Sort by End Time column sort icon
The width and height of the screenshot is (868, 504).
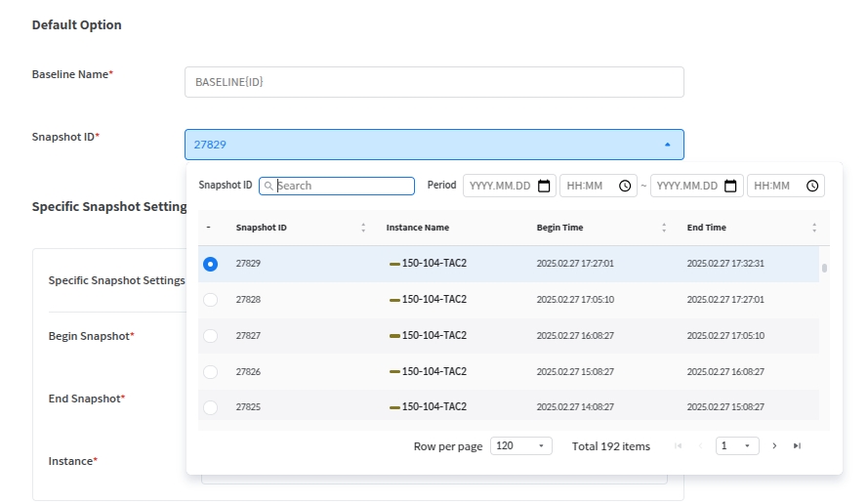(814, 228)
